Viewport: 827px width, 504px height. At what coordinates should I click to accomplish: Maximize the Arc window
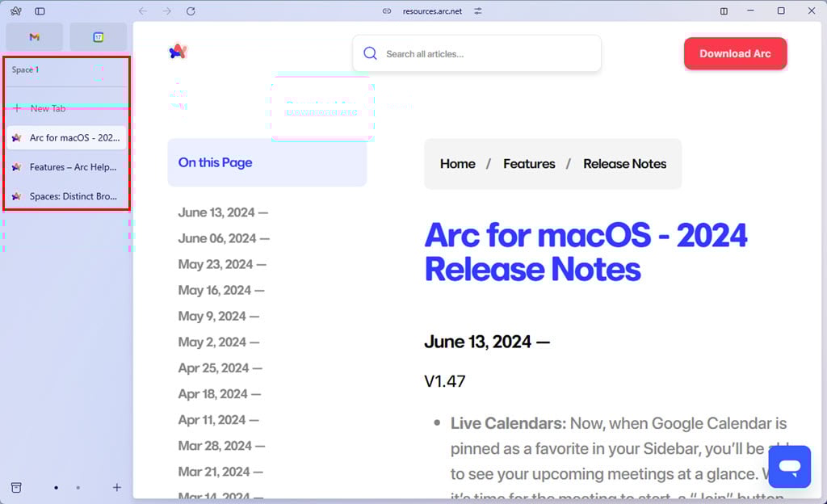coord(781,10)
